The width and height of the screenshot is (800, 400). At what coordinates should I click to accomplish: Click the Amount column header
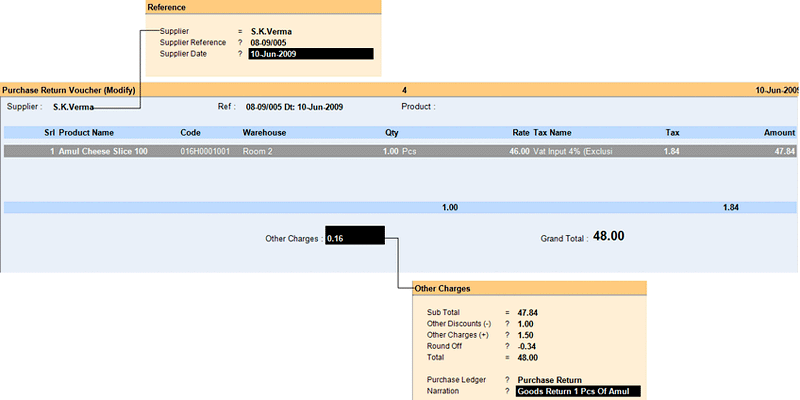pos(779,132)
